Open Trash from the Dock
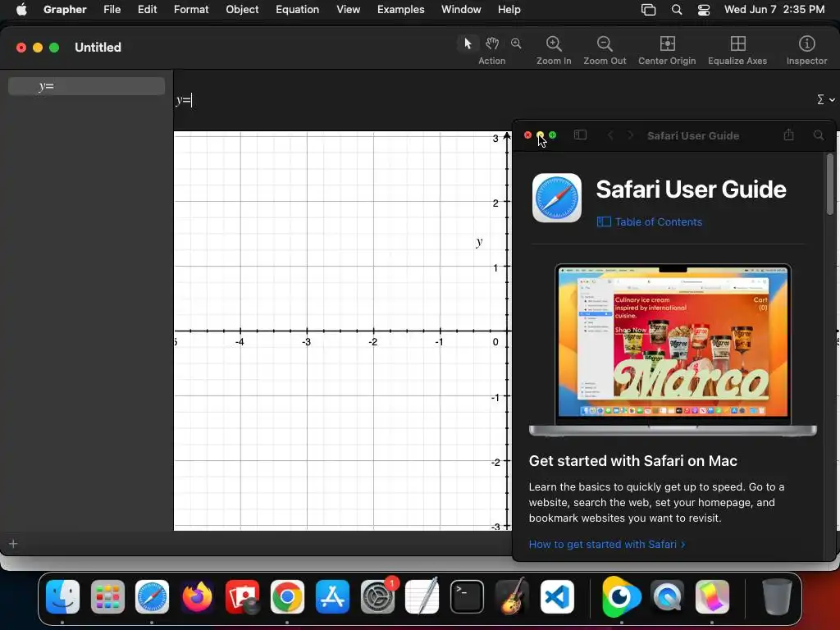840x630 pixels. [777, 597]
